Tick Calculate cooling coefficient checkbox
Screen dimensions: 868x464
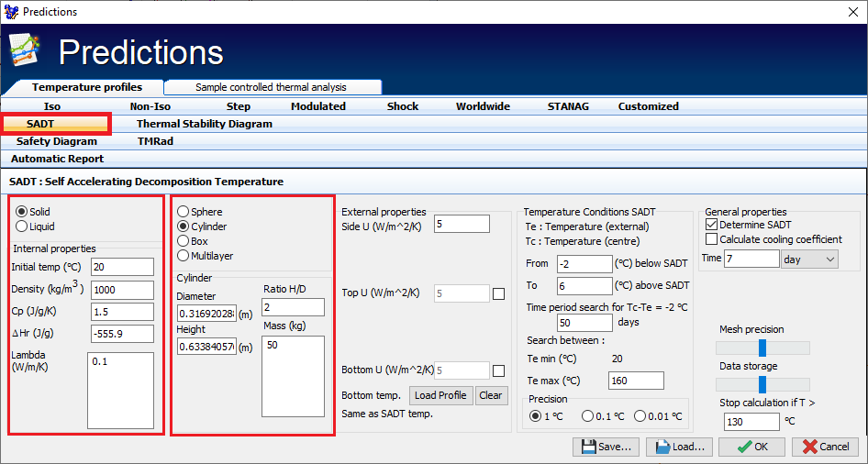coord(712,239)
